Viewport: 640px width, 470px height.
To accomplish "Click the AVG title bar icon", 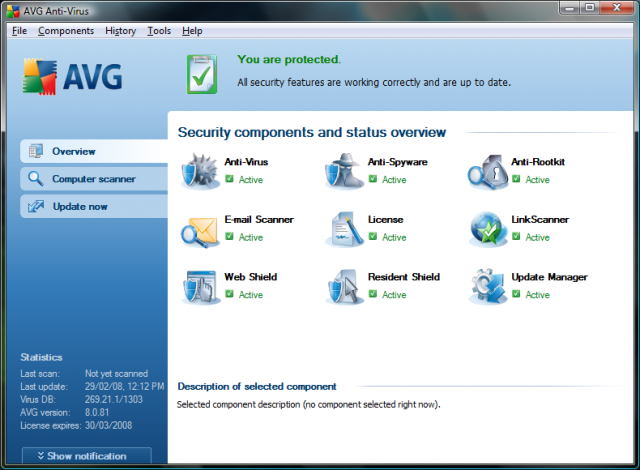I will coord(13,11).
